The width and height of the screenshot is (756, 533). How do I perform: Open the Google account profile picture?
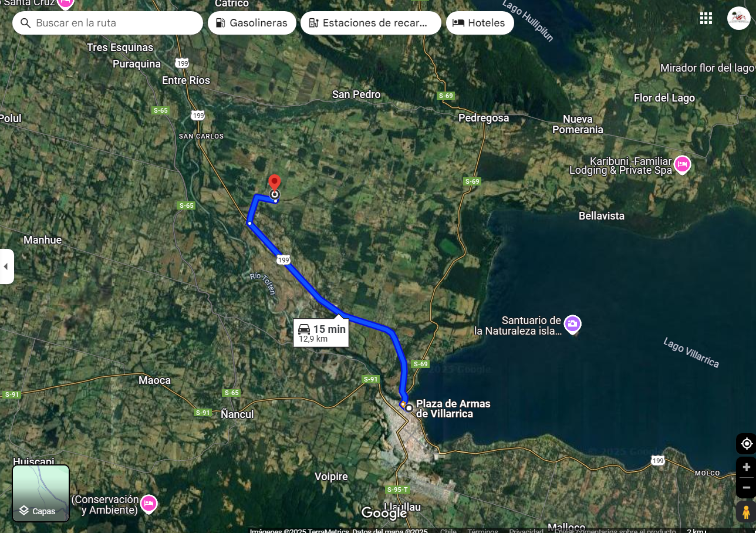pos(739,18)
